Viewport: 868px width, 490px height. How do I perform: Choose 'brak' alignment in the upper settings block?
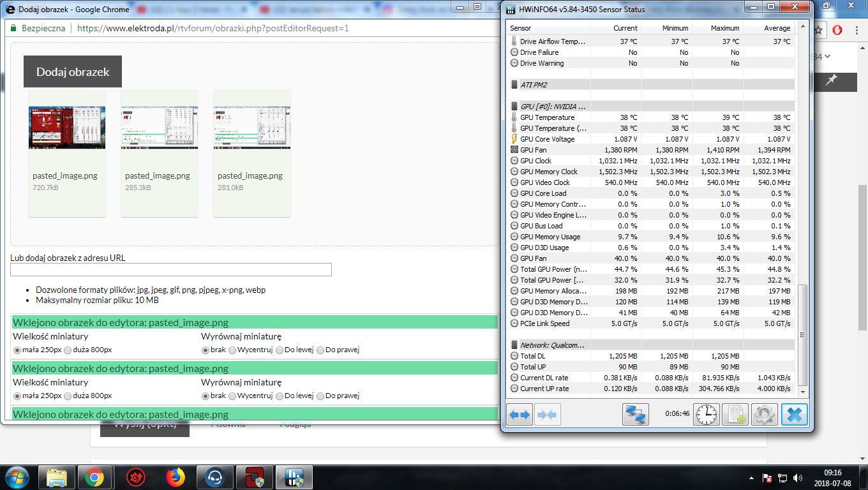click(x=206, y=350)
